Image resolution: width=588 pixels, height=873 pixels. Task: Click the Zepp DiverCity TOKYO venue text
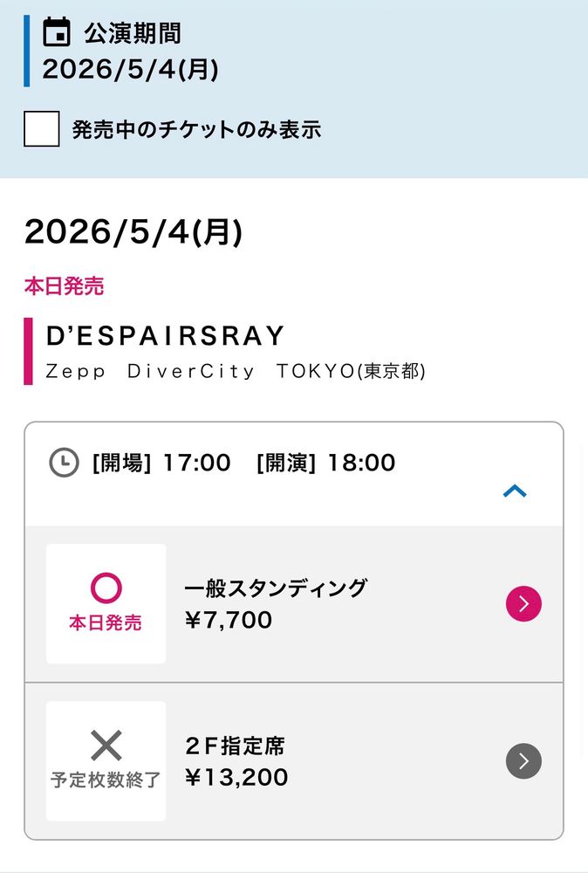coord(236,371)
